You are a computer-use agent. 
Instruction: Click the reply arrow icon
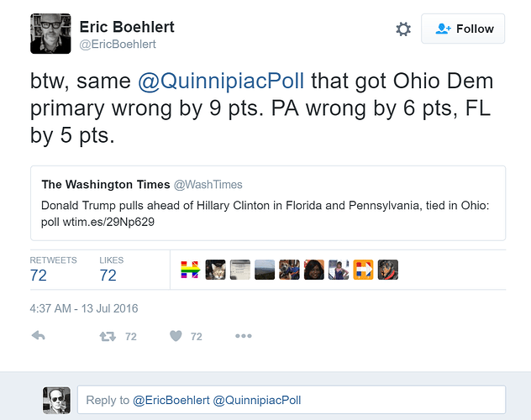(x=38, y=336)
